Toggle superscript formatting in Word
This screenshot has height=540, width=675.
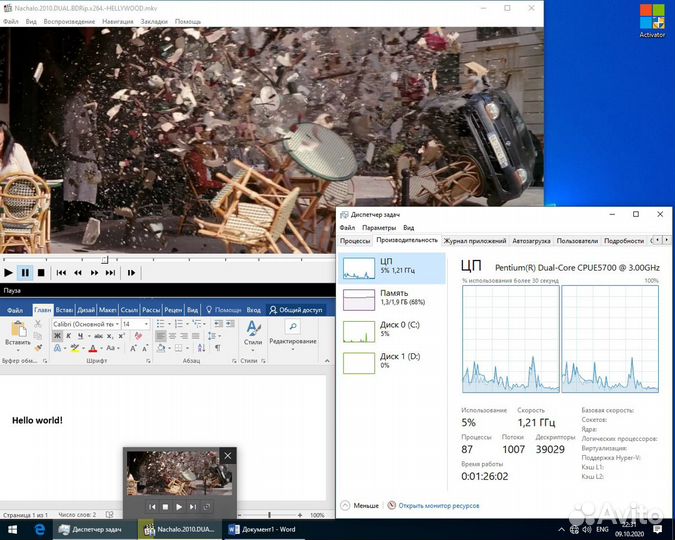[x=121, y=335]
